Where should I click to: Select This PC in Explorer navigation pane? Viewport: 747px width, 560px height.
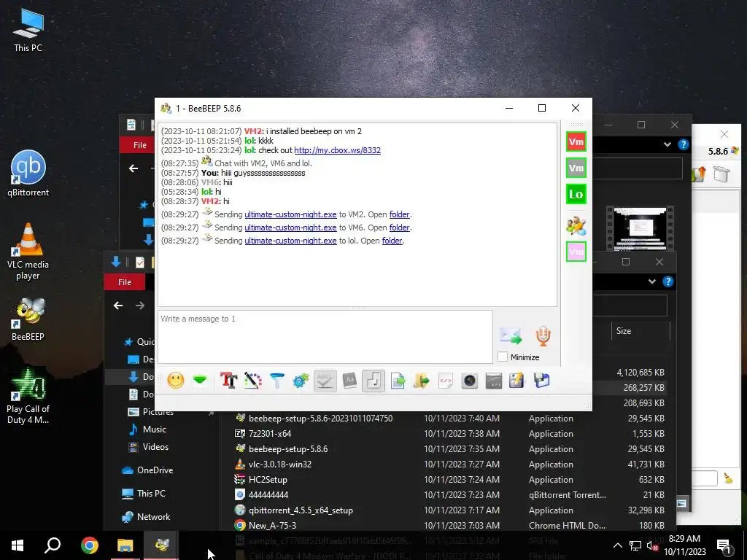coord(151,494)
